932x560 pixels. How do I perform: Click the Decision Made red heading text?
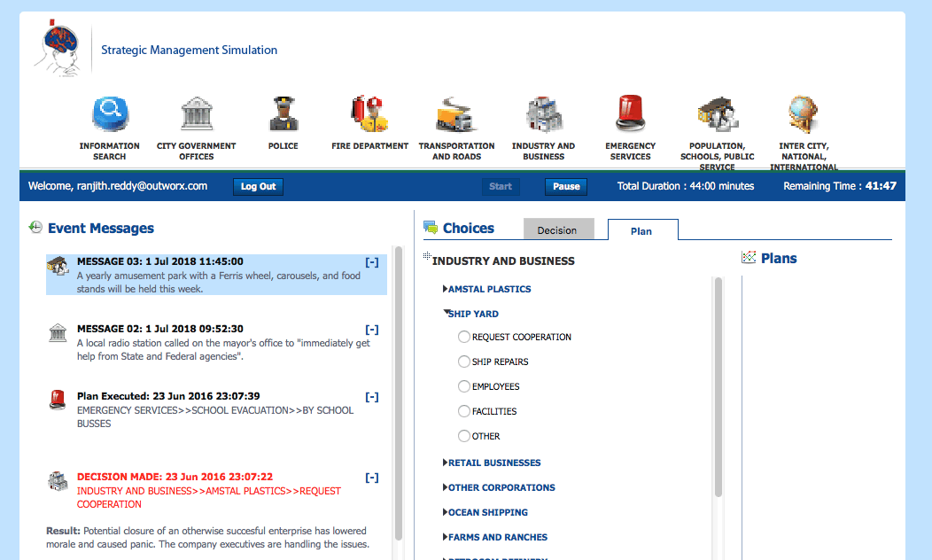(x=175, y=477)
